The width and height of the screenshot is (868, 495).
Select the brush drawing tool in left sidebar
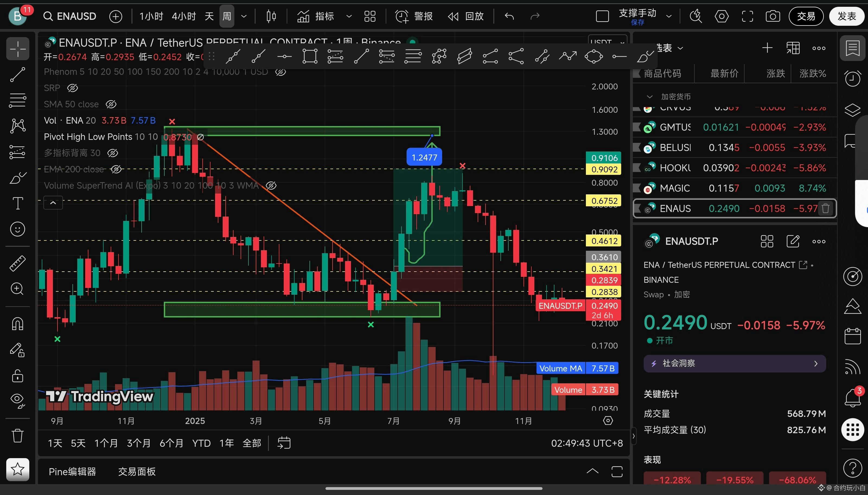(18, 178)
